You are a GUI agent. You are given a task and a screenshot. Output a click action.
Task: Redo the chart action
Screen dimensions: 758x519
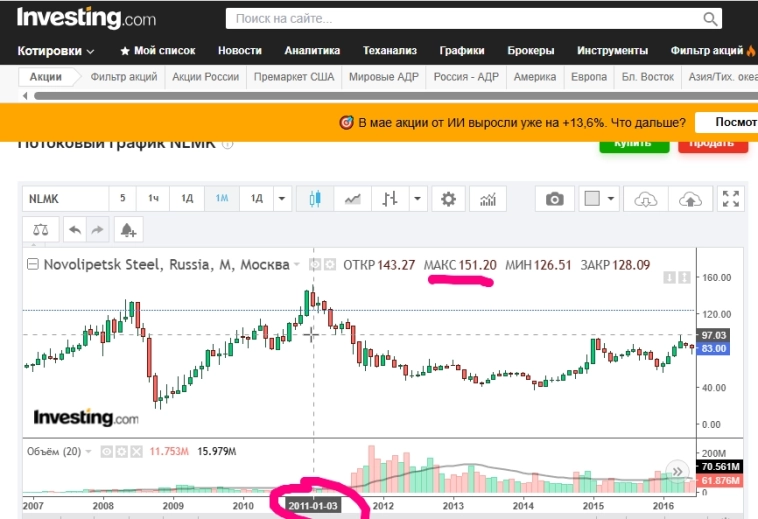click(97, 230)
